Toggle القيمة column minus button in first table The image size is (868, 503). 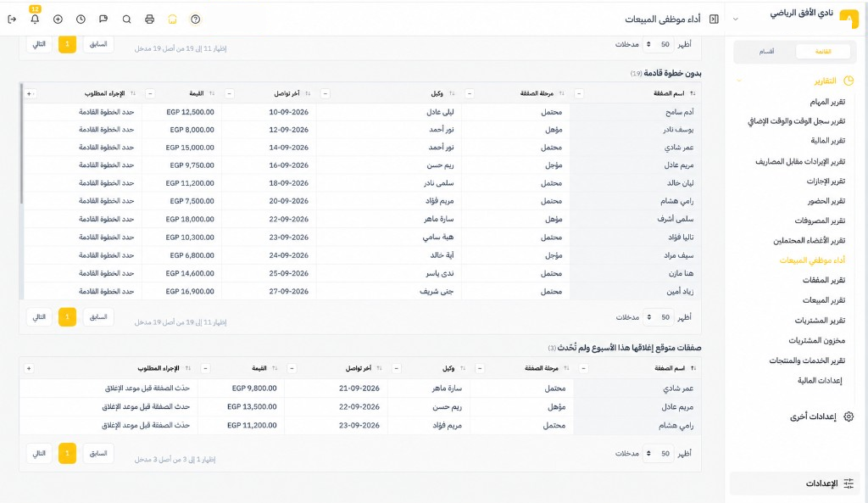point(229,93)
